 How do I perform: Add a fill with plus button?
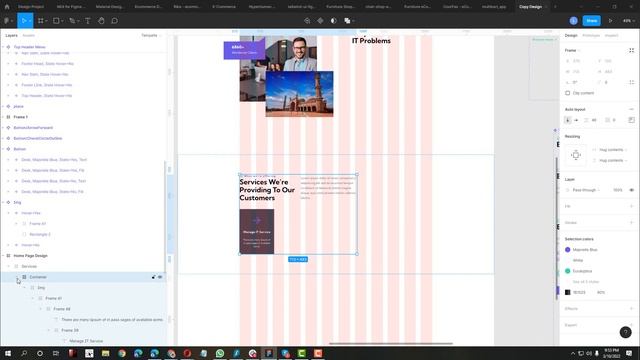631,206
